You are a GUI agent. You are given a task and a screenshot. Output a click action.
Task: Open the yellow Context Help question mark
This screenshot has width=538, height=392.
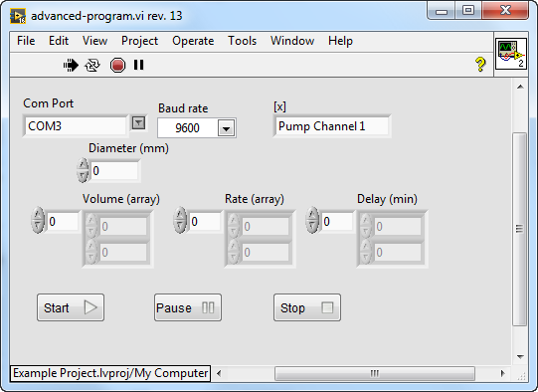(480, 65)
